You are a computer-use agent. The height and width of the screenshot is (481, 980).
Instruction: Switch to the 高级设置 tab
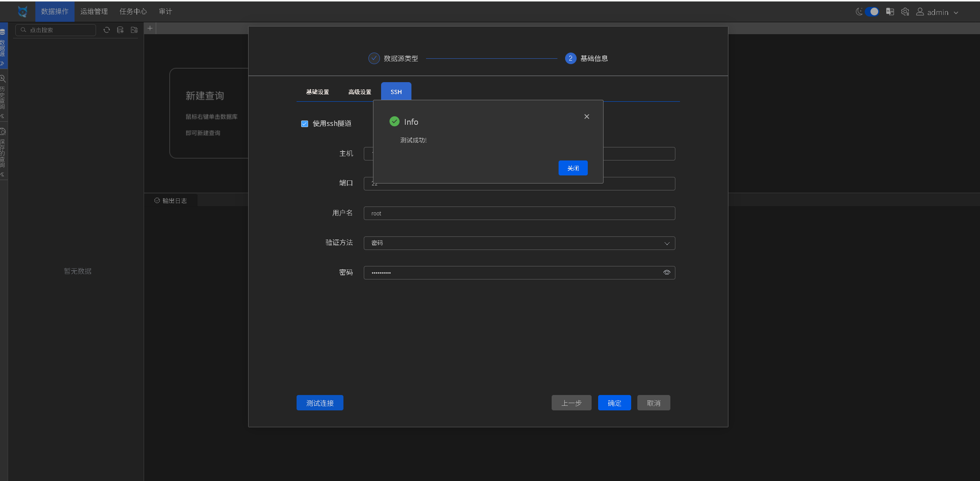pyautogui.click(x=360, y=92)
